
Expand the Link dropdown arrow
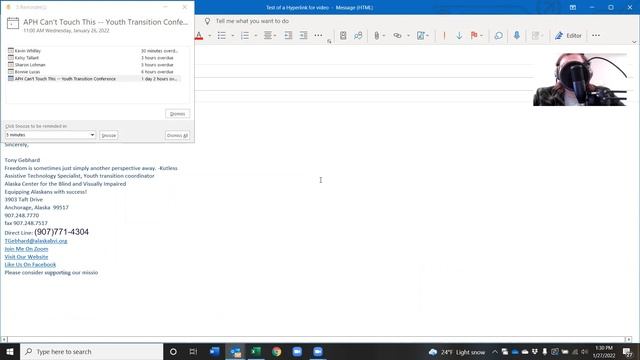point(408,36)
